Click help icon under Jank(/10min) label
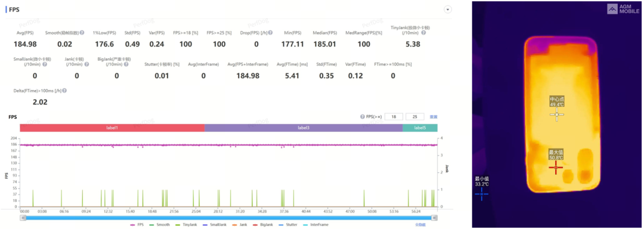This screenshot has width=644, height=229. click(86, 64)
